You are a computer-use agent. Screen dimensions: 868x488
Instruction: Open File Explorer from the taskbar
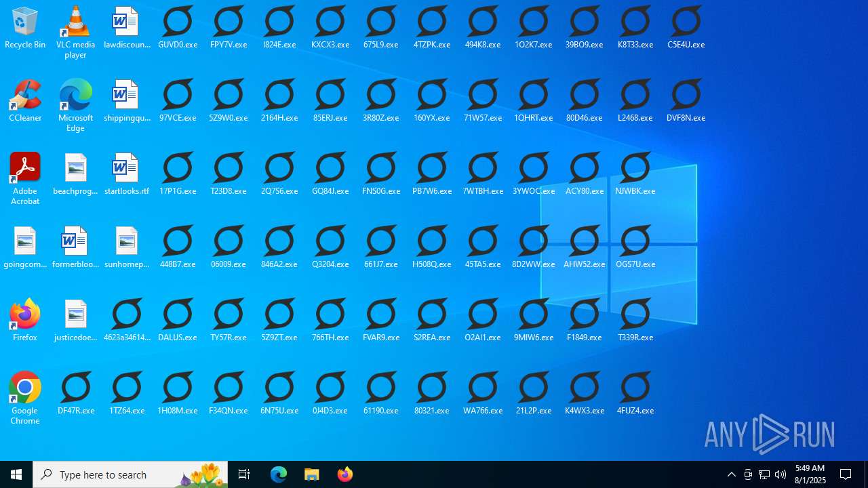coord(312,474)
